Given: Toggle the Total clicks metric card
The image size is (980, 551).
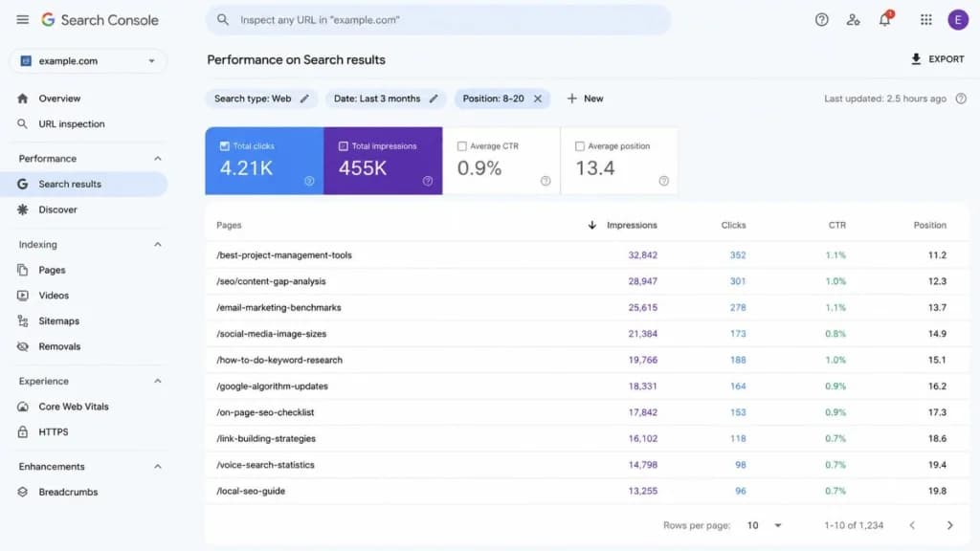Looking at the screenshot, I should pos(264,161).
